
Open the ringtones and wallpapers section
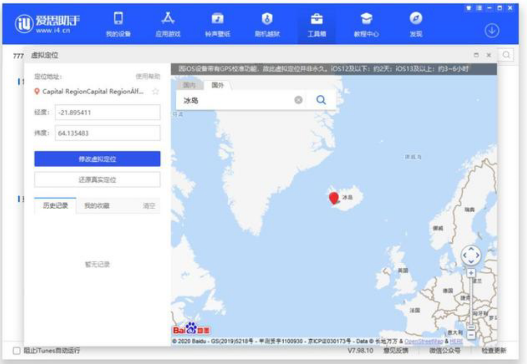217,24
